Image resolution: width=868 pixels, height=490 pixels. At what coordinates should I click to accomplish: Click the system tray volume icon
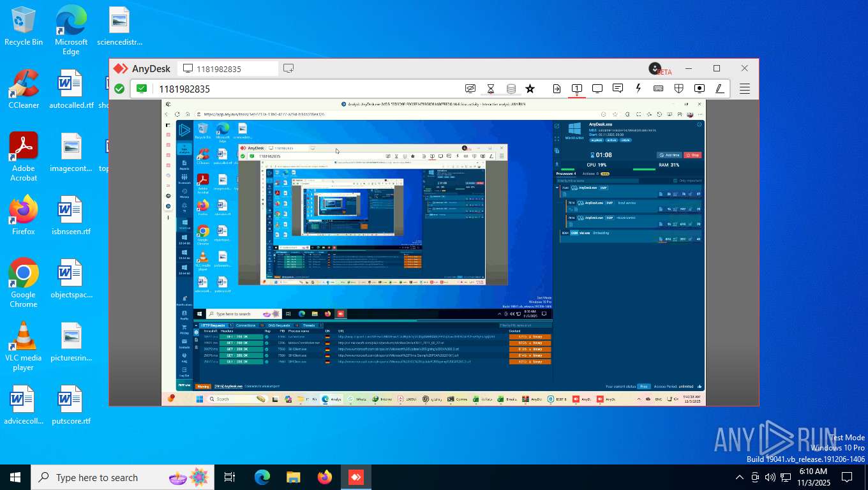click(770, 477)
